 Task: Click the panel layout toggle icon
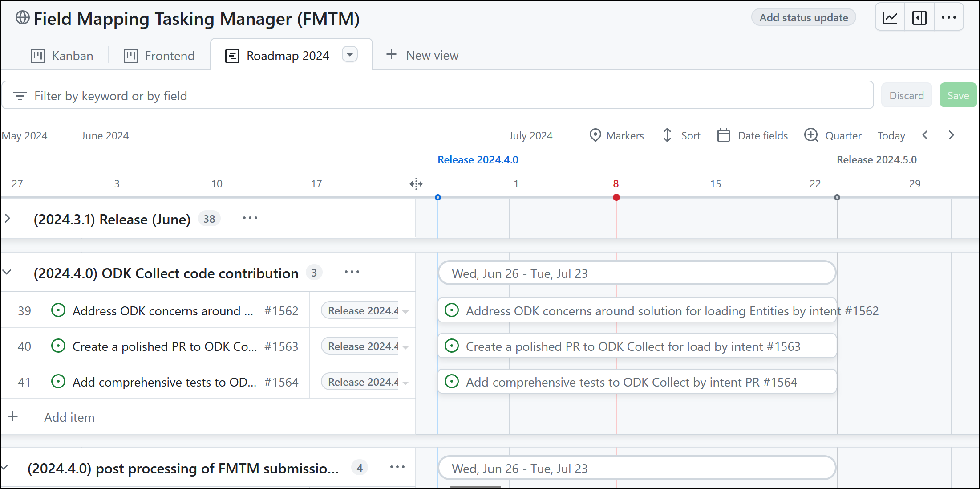pyautogui.click(x=919, y=18)
